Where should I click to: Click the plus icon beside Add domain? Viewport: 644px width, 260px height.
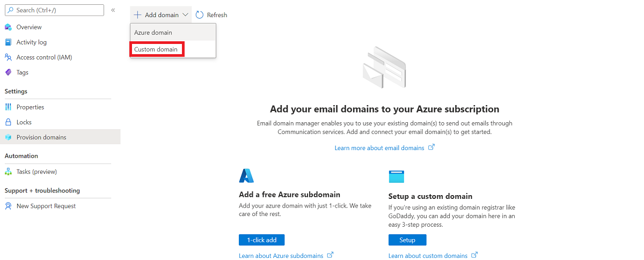138,14
